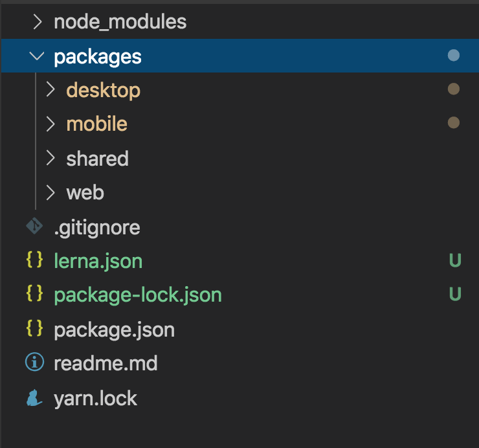The height and width of the screenshot is (448, 479).
Task: Click the git icon beside .gitignore
Action: pos(34,227)
